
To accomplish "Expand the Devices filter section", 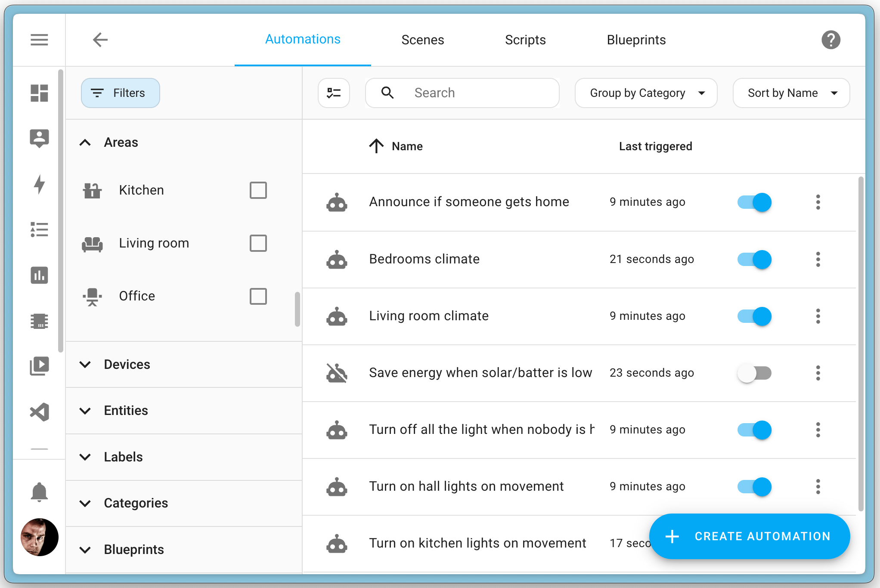I will (x=85, y=365).
